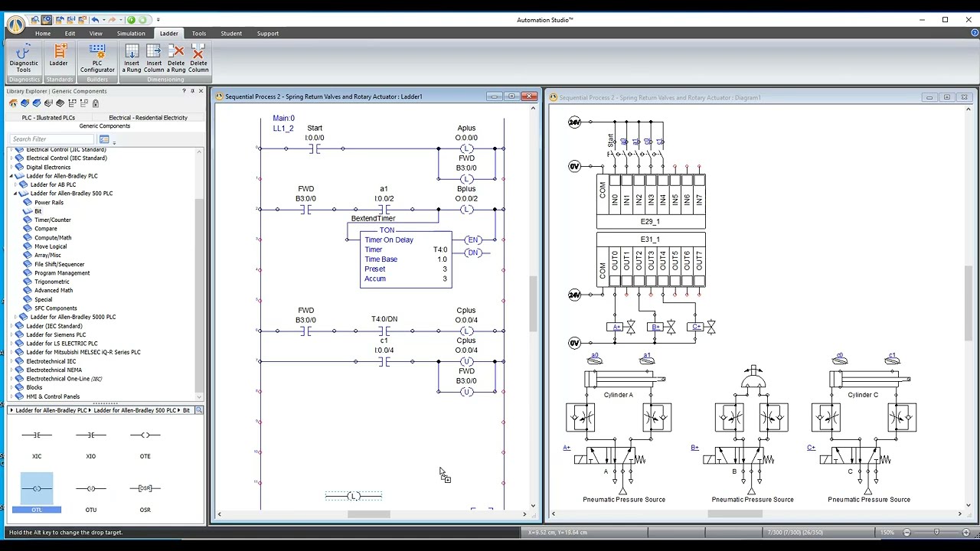Collapse Ladder for Allen-Bradley PLC node
This screenshot has height=551, width=980.
point(11,176)
